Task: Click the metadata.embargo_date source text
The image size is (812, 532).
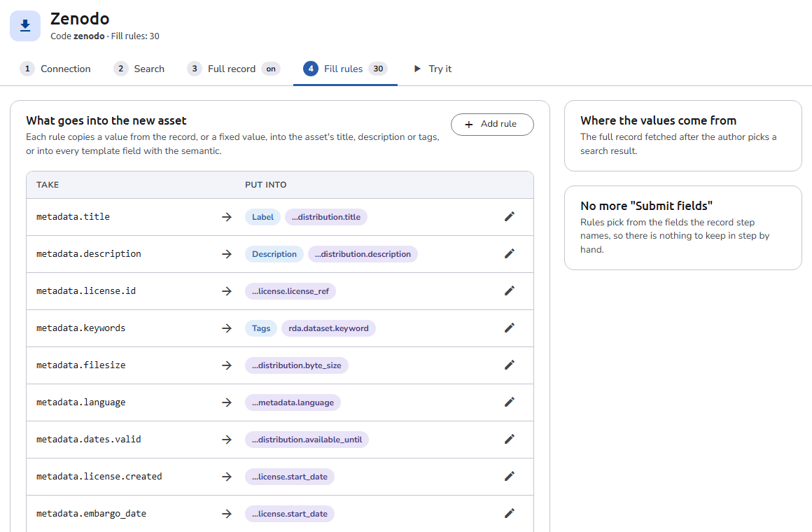Action: 91,513
